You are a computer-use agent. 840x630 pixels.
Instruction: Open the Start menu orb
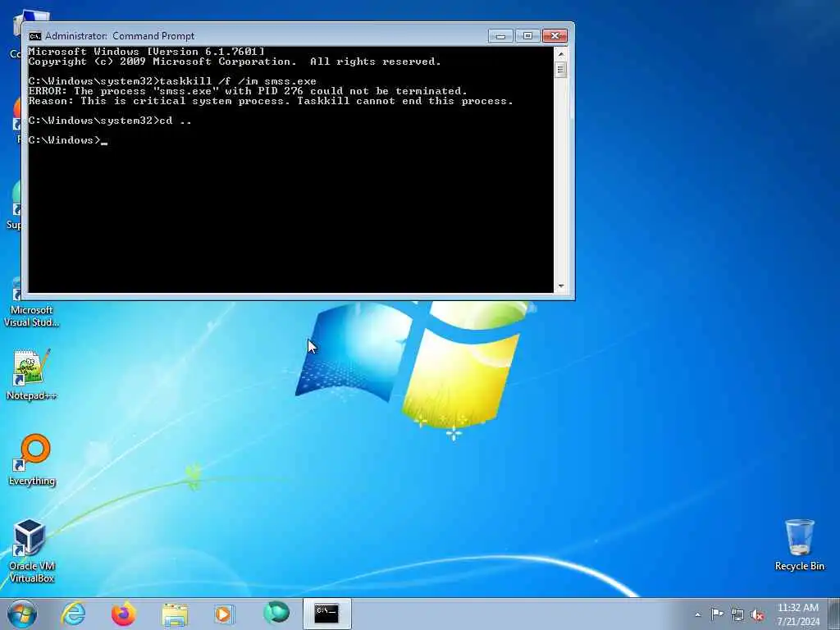point(22,614)
